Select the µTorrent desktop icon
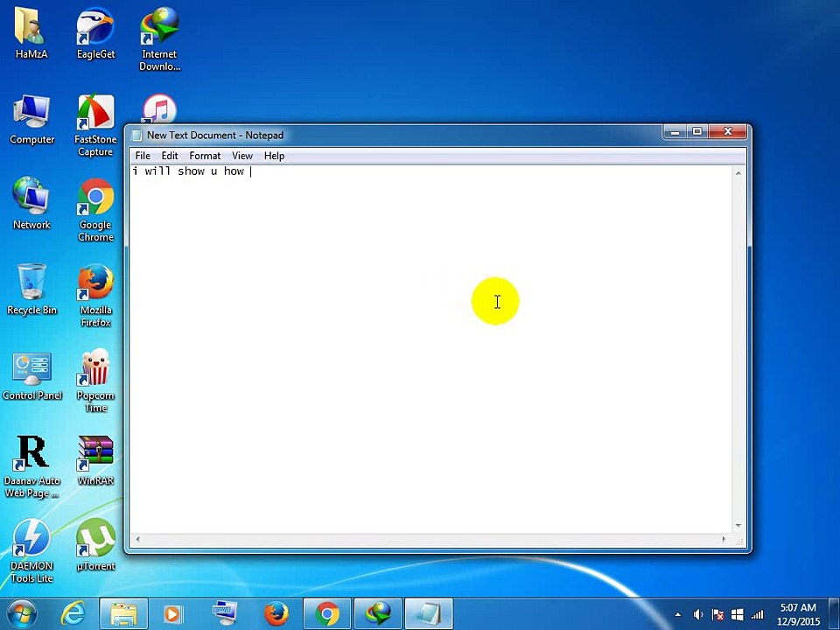Screen dimensions: 840x630 coord(95,544)
